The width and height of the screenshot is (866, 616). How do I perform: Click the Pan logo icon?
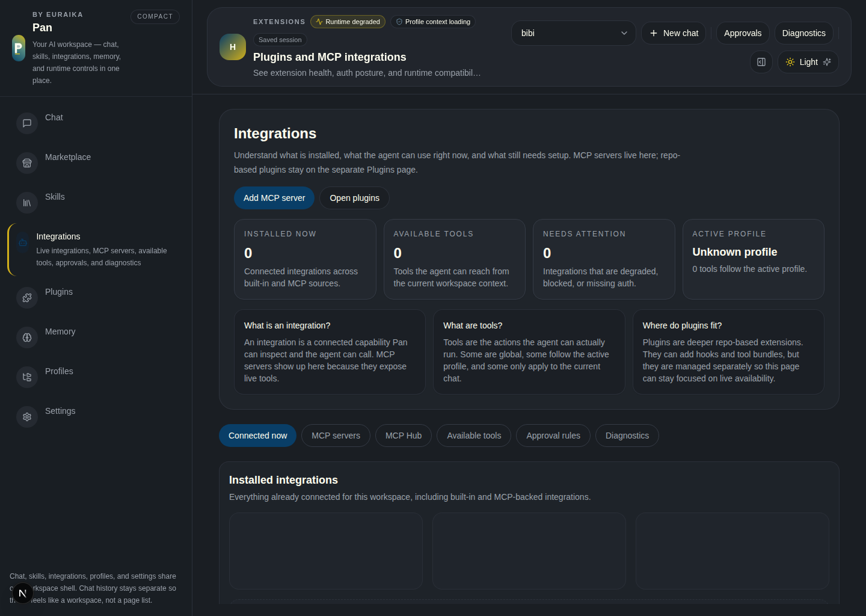[x=19, y=48]
